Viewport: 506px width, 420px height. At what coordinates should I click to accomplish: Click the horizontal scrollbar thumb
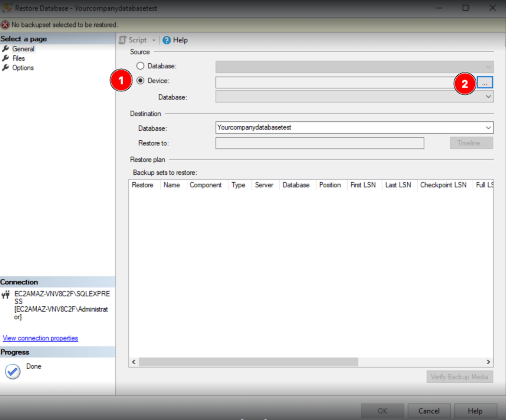click(x=249, y=362)
